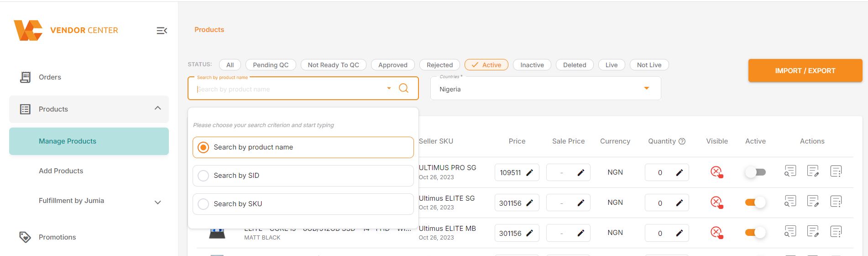
Task: Open quantity help question mark icon
Action: click(x=682, y=141)
